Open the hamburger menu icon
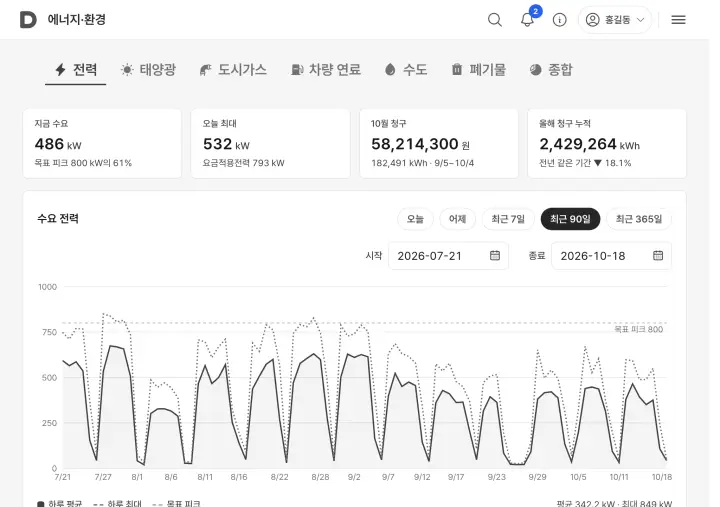This screenshot has height=507, width=720. [678, 20]
